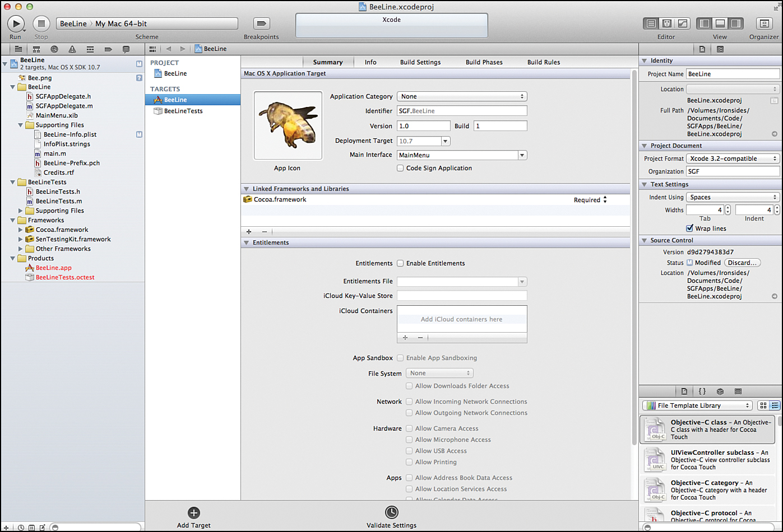Uncheck Wrap lines in Text Settings
Image resolution: width=783 pixels, height=532 pixels.
tap(689, 228)
